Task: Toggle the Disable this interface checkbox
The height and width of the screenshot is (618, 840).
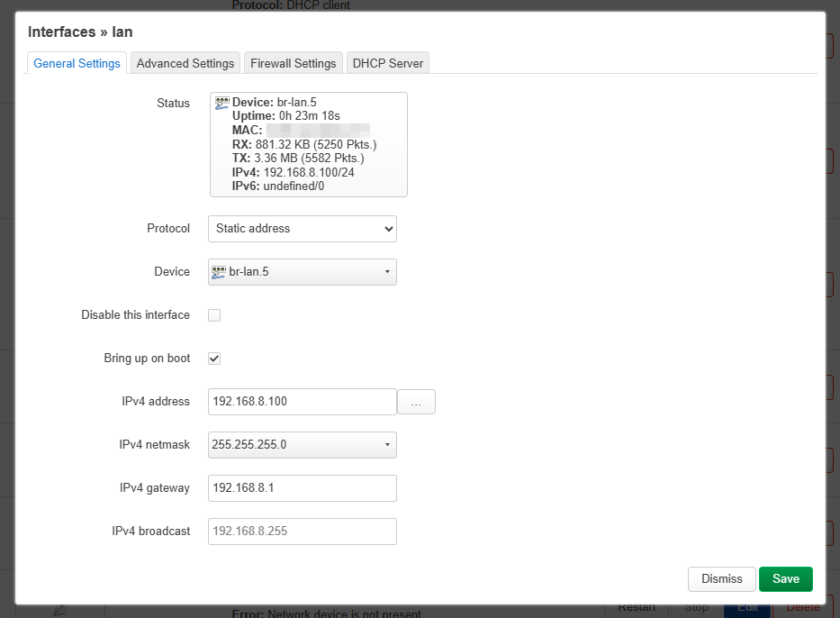Action: (214, 315)
